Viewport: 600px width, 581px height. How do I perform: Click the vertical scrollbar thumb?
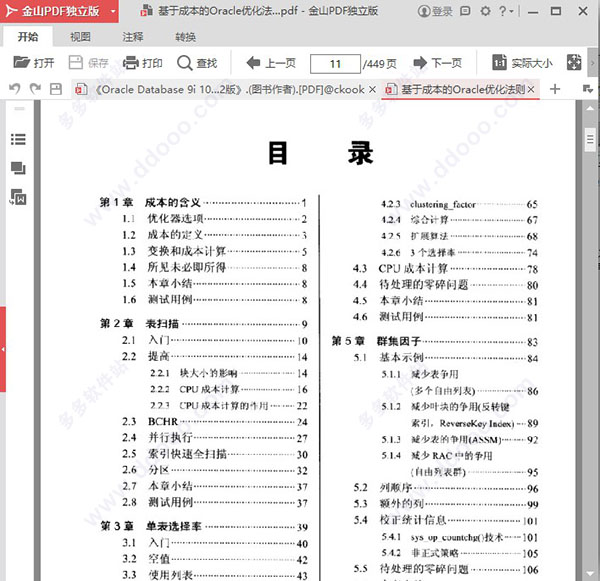coord(590,140)
